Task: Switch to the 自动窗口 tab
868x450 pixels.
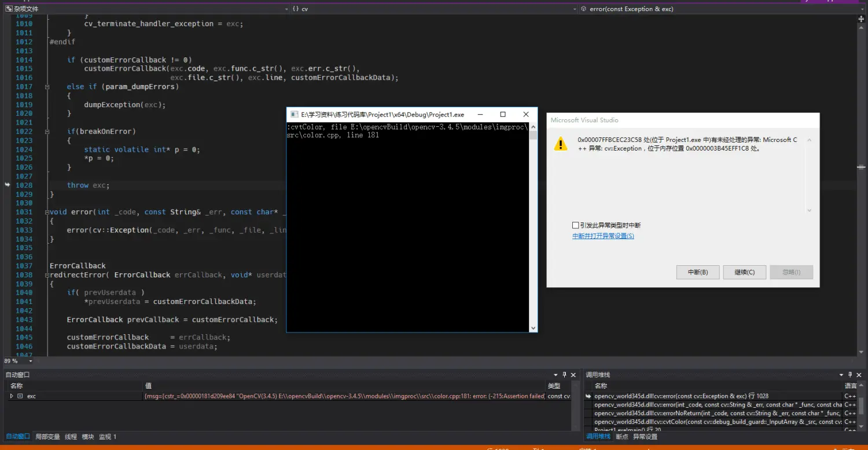Action: (x=17, y=437)
